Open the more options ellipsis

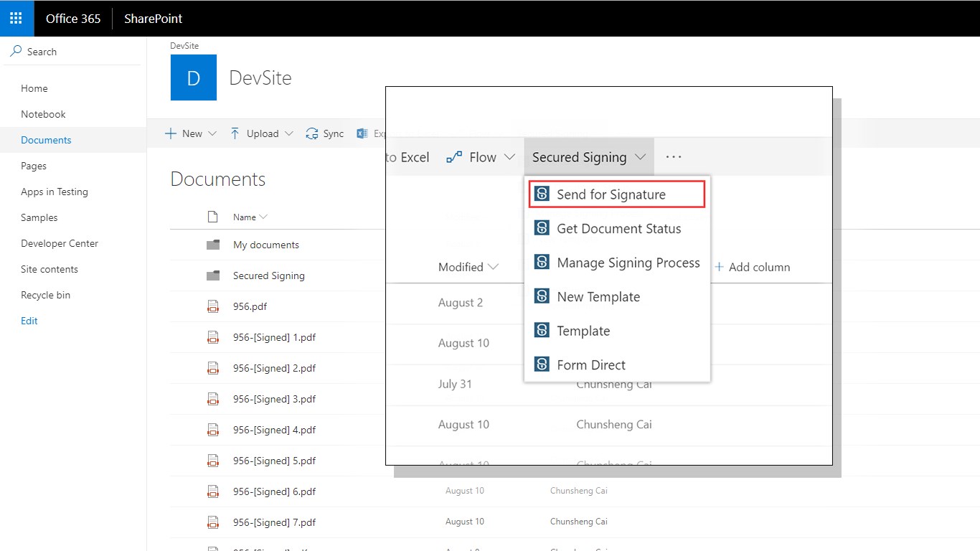tap(674, 157)
